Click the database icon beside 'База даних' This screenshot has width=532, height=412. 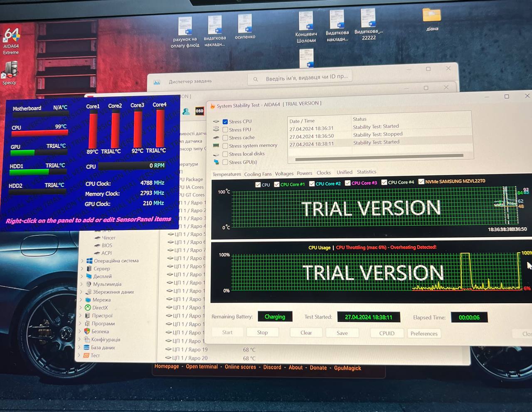[x=86, y=347]
